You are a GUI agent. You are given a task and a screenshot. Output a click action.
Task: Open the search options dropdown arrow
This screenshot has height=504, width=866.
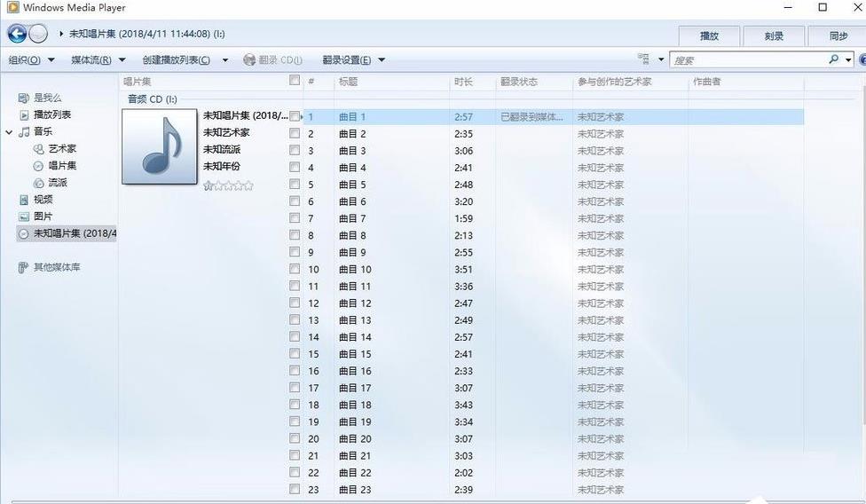(x=849, y=59)
